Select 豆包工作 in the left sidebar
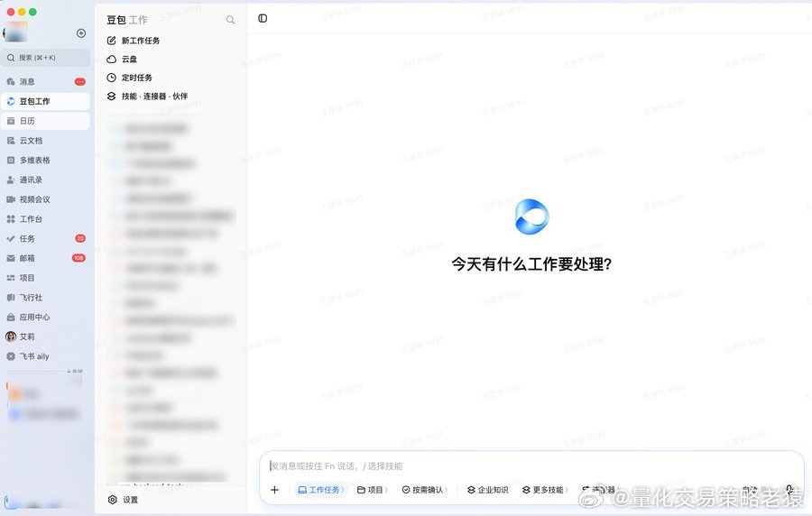Image resolution: width=812 pixels, height=516 pixels. click(46, 101)
